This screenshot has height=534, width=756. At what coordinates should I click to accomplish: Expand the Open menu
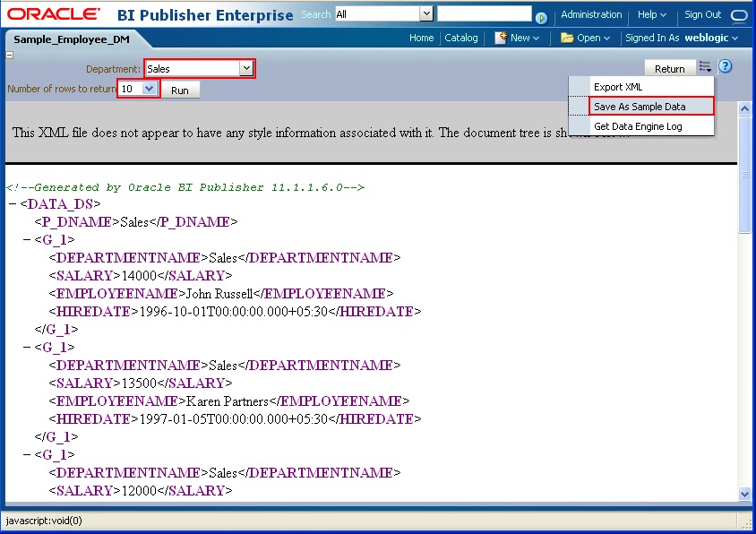tap(594, 38)
